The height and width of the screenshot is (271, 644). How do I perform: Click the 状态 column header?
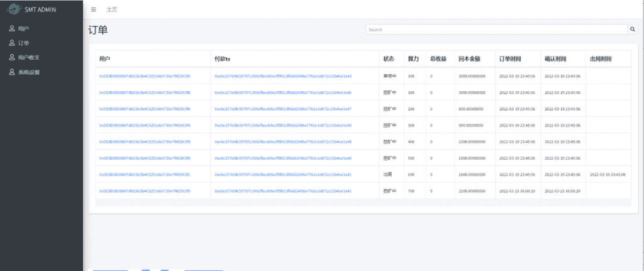tap(389, 58)
